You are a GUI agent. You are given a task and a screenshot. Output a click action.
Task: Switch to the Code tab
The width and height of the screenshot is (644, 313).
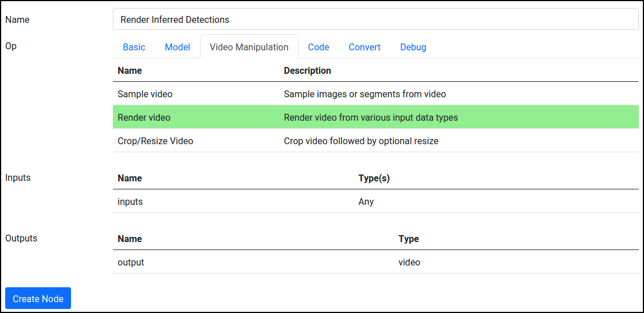[319, 47]
